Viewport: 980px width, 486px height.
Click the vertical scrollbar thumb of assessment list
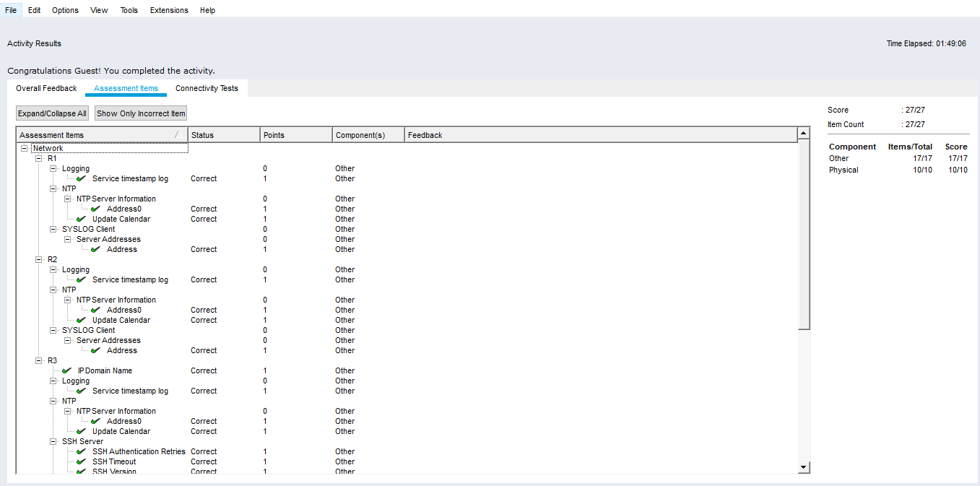click(x=804, y=235)
